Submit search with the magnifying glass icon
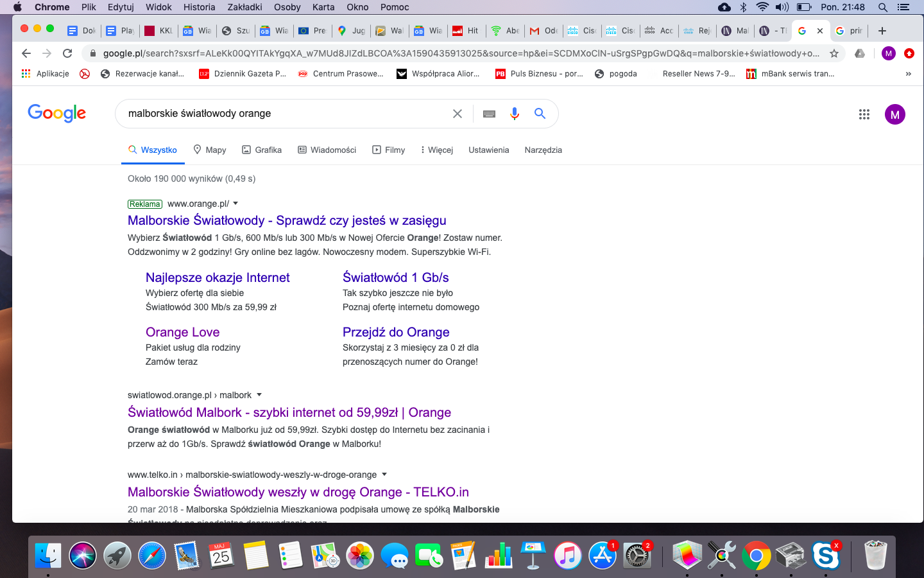The image size is (924, 578). 540,114
